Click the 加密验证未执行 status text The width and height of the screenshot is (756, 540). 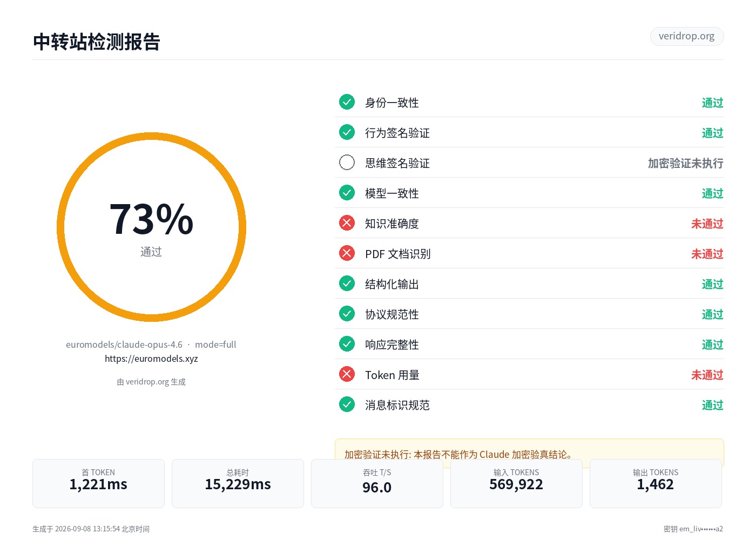coord(686,163)
